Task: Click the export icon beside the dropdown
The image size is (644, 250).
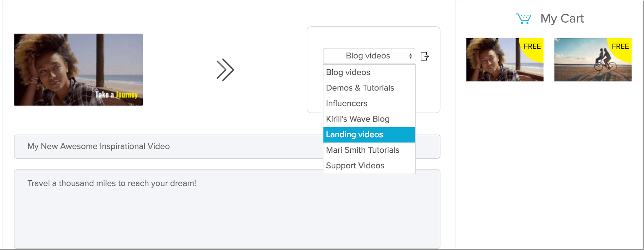Action: click(x=425, y=56)
